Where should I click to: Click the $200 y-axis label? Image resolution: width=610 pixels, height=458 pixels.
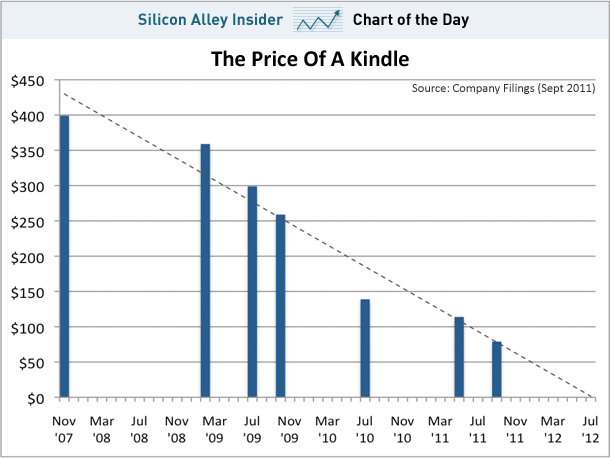coord(28,257)
